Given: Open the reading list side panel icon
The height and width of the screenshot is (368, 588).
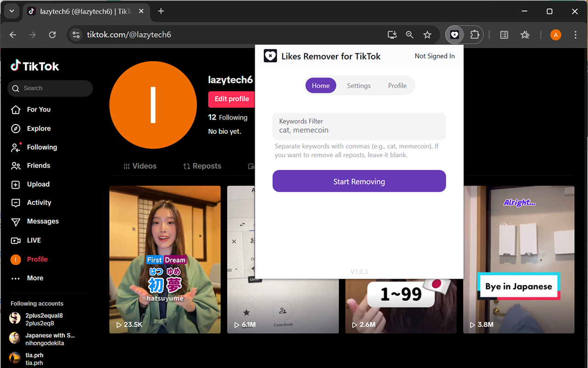Looking at the screenshot, I should tap(504, 34).
